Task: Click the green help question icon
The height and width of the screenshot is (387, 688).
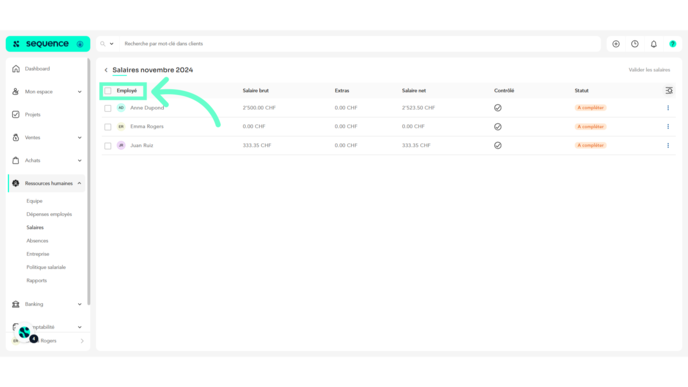Action: pyautogui.click(x=673, y=44)
